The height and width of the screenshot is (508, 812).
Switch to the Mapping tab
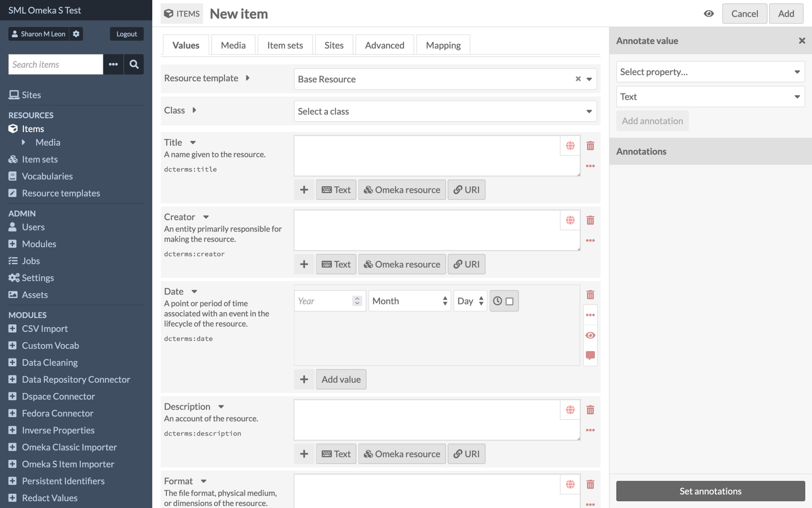pos(443,45)
